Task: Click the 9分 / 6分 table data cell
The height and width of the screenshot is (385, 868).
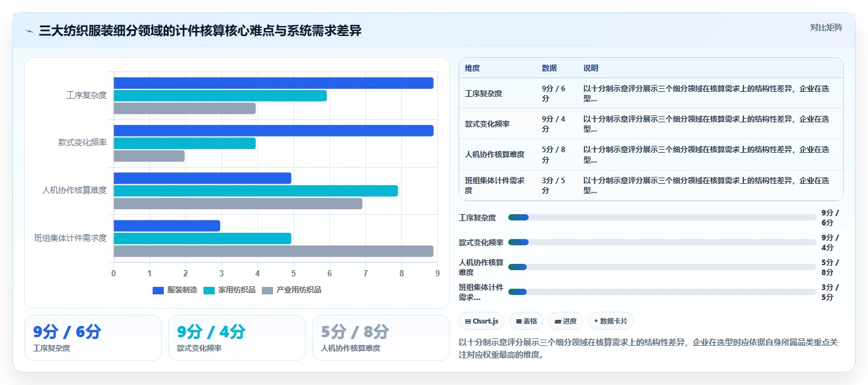Action: 557,93
